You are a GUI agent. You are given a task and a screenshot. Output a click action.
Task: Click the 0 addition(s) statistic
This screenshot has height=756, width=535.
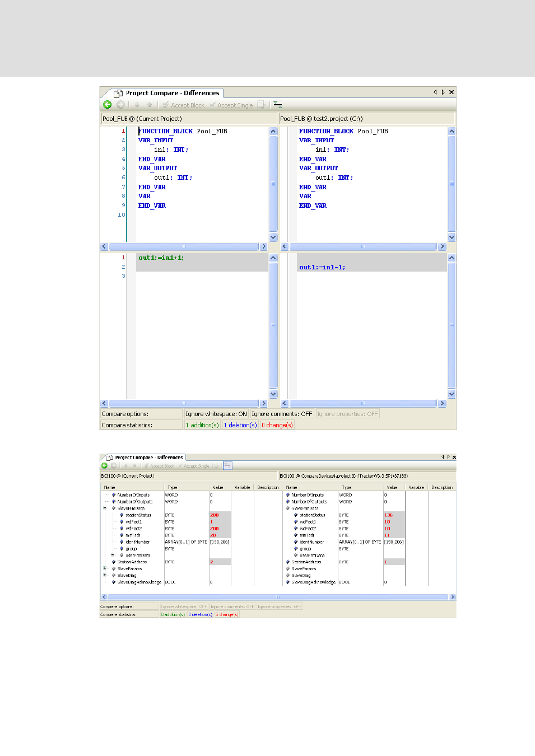(x=173, y=614)
